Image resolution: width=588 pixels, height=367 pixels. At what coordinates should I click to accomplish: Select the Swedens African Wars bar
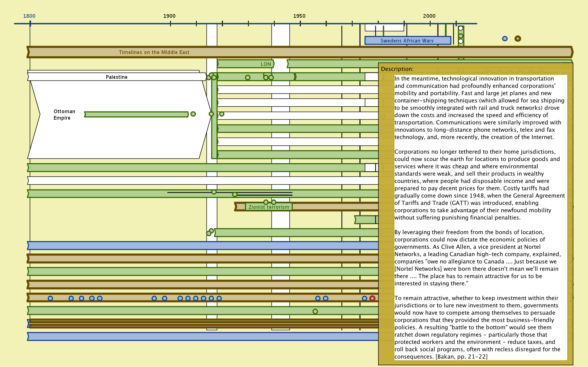(x=407, y=41)
